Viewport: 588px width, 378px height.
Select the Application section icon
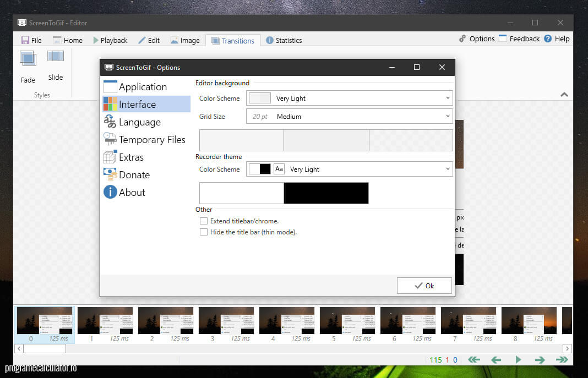[x=110, y=86]
